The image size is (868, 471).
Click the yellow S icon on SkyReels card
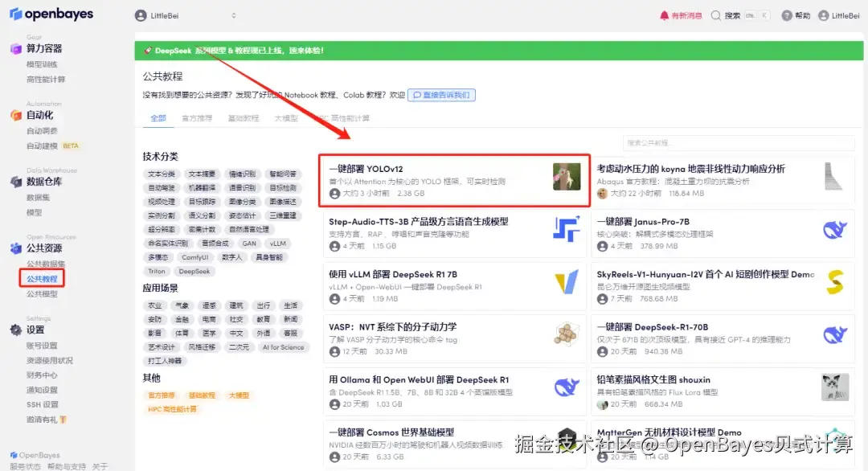(835, 281)
